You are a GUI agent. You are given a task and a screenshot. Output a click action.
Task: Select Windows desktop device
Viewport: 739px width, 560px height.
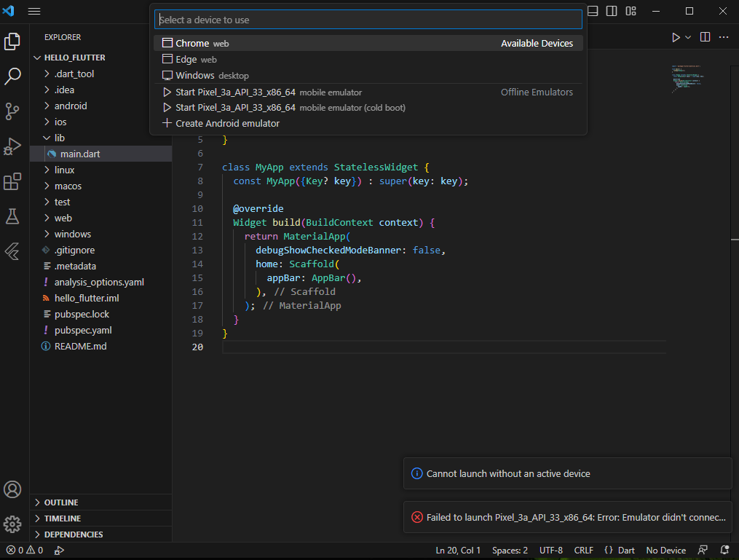coord(368,76)
